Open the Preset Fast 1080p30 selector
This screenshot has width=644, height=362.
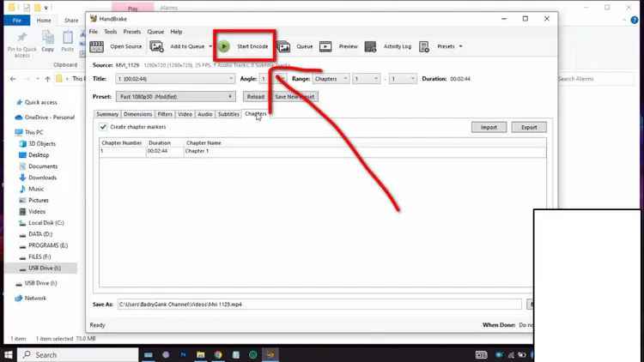coord(176,96)
